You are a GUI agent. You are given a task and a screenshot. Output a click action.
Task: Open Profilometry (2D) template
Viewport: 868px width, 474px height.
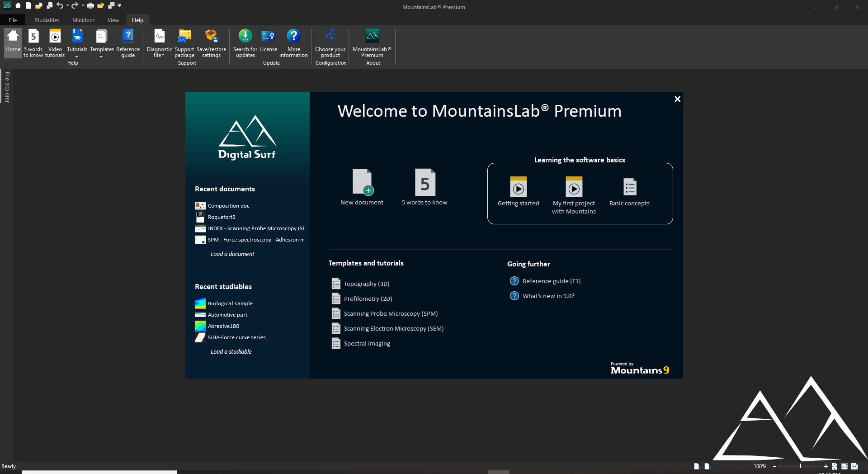(x=362, y=299)
